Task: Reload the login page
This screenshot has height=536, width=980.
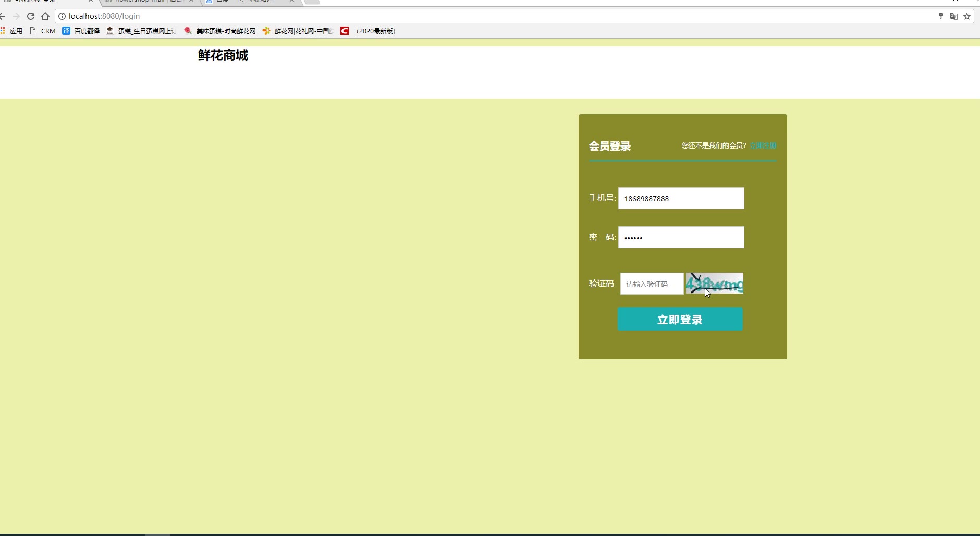Action: pos(31,16)
